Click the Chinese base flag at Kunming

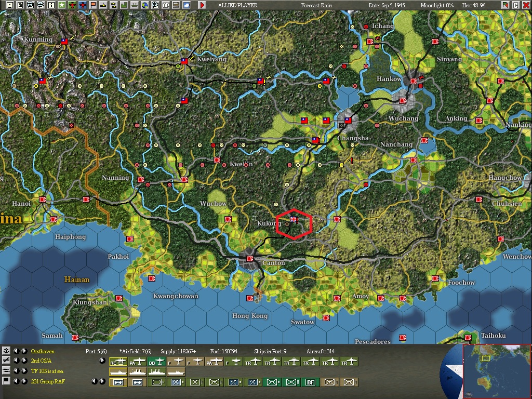(64, 42)
